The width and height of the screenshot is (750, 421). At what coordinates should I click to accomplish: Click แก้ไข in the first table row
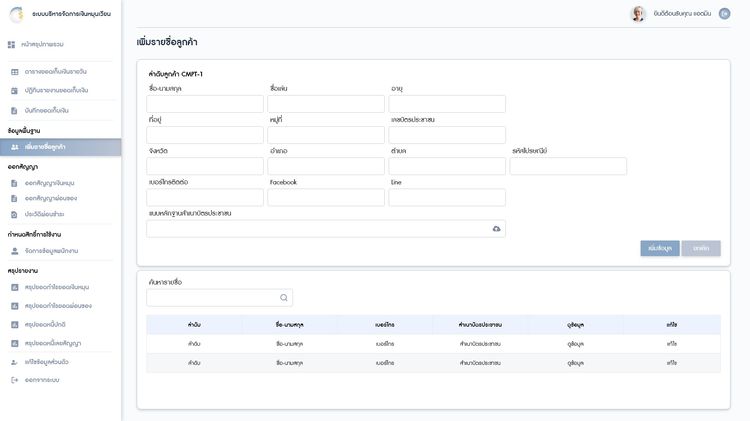click(671, 343)
